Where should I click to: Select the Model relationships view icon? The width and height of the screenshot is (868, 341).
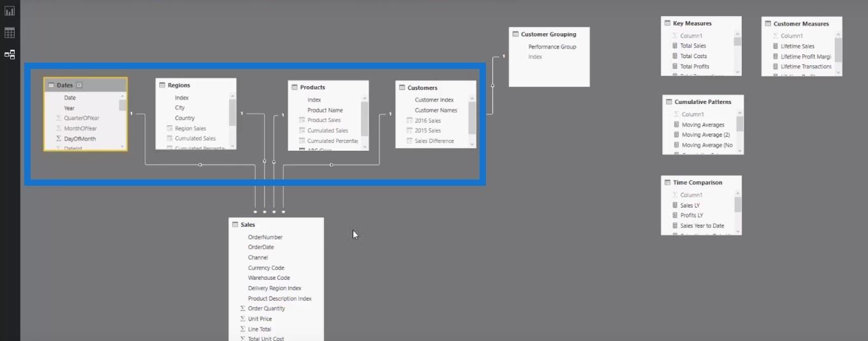(x=10, y=55)
